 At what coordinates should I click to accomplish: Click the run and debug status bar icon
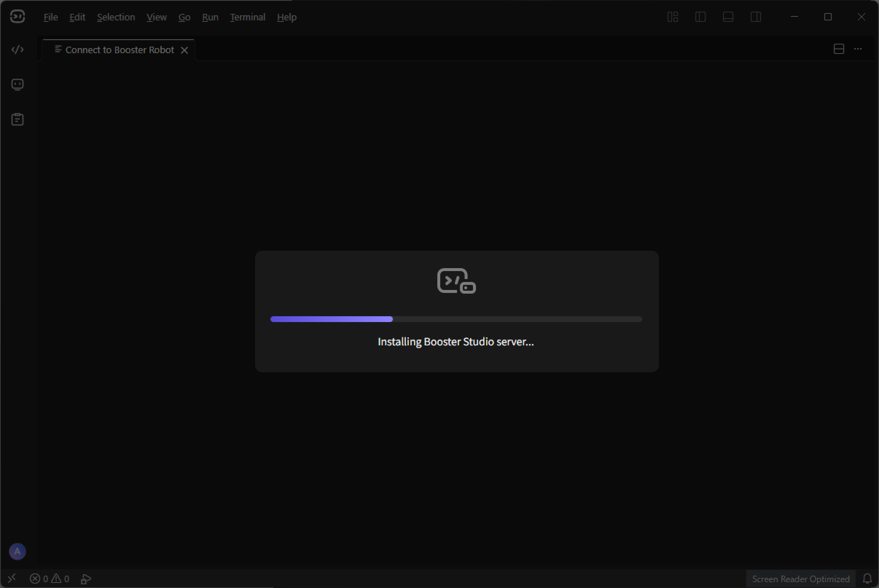coord(86,579)
